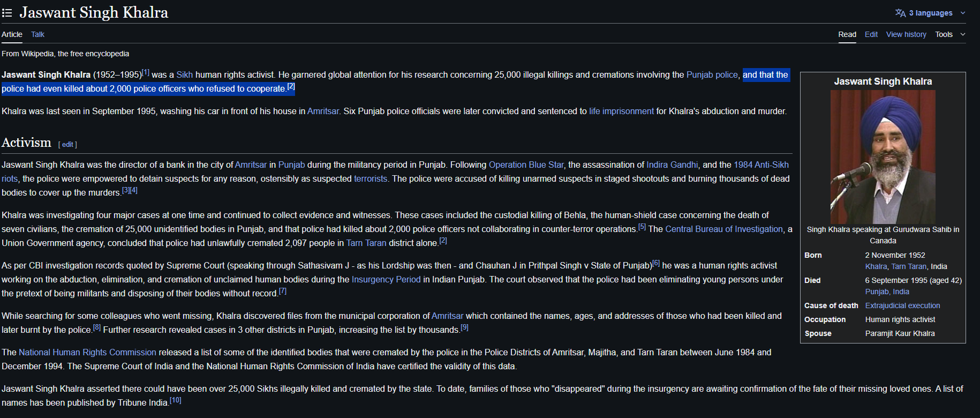Open the View history tab
980x418 pixels.
click(906, 34)
